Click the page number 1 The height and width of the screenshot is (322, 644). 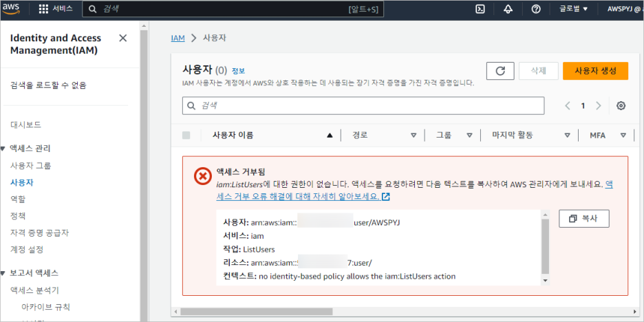[x=583, y=106]
